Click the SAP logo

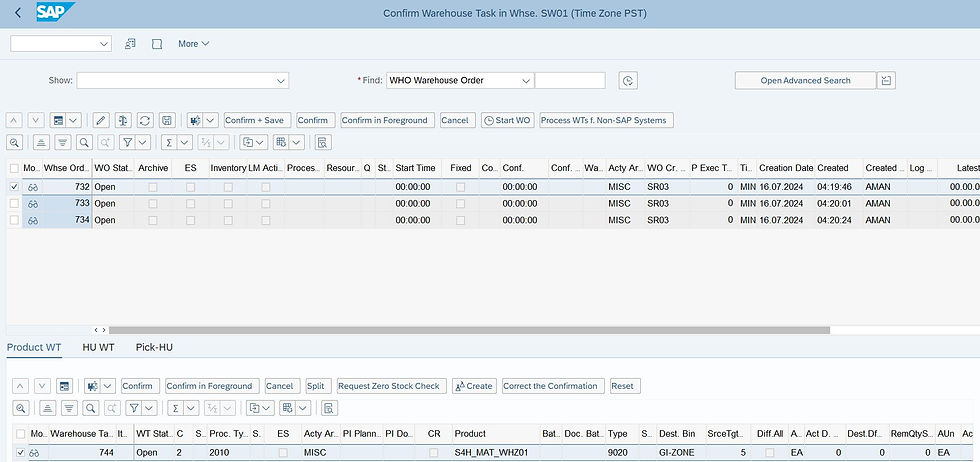(x=55, y=12)
